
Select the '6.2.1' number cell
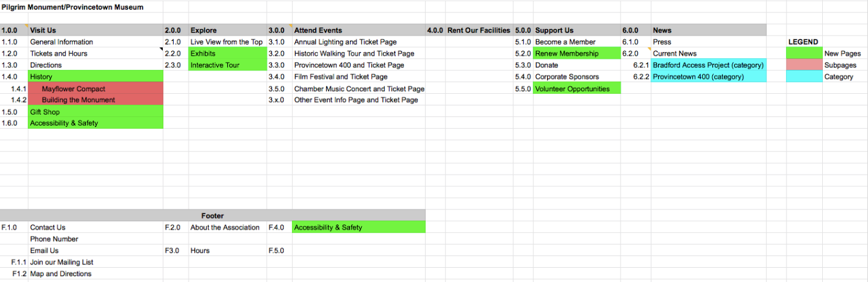pos(635,65)
